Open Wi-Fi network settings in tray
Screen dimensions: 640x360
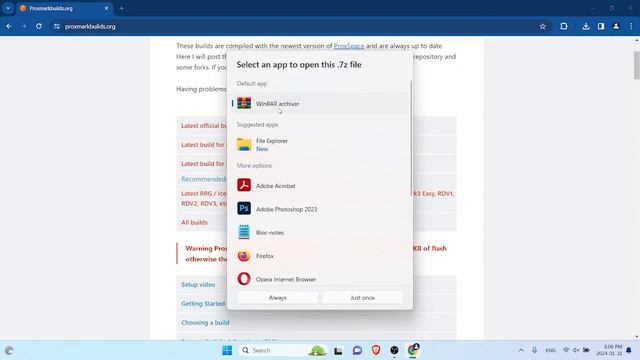(566, 350)
